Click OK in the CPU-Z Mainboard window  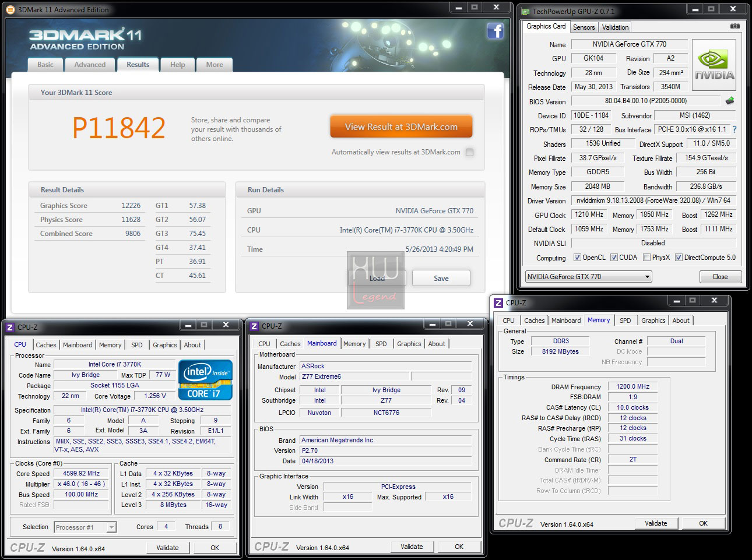[x=459, y=547]
